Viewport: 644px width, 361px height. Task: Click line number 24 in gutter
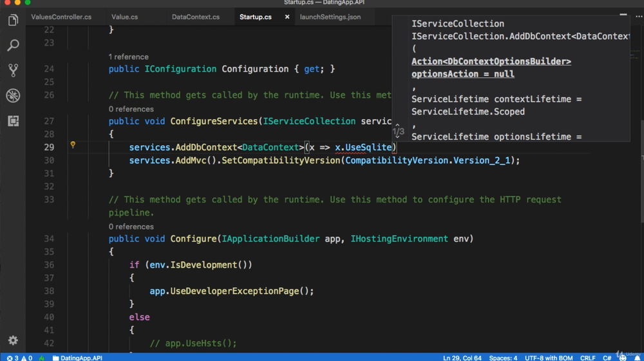(x=49, y=69)
